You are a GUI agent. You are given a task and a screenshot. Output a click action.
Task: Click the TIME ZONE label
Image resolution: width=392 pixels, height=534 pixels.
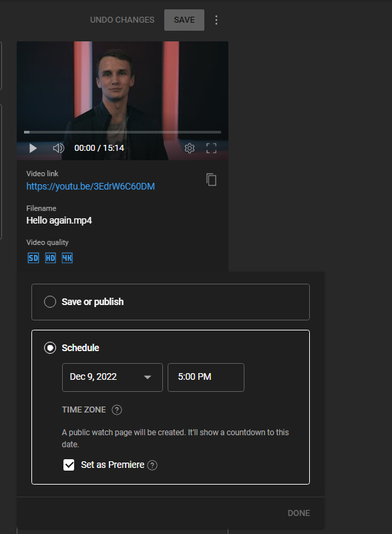(x=83, y=410)
